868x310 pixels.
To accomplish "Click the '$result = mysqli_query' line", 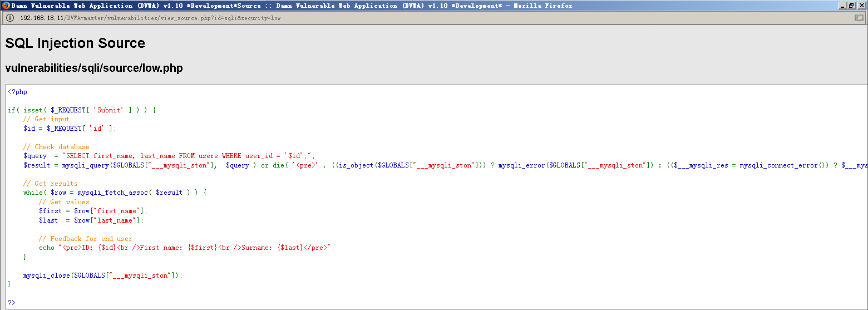I will 445,165.
